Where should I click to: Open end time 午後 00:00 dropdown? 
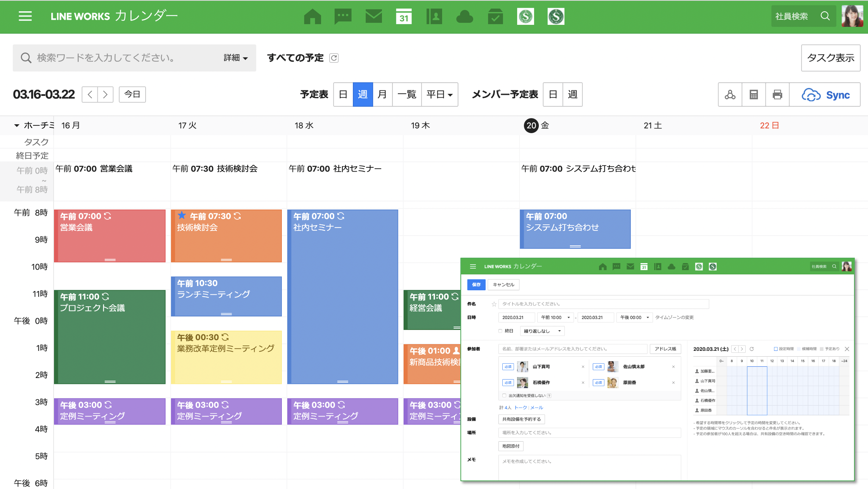[634, 317]
